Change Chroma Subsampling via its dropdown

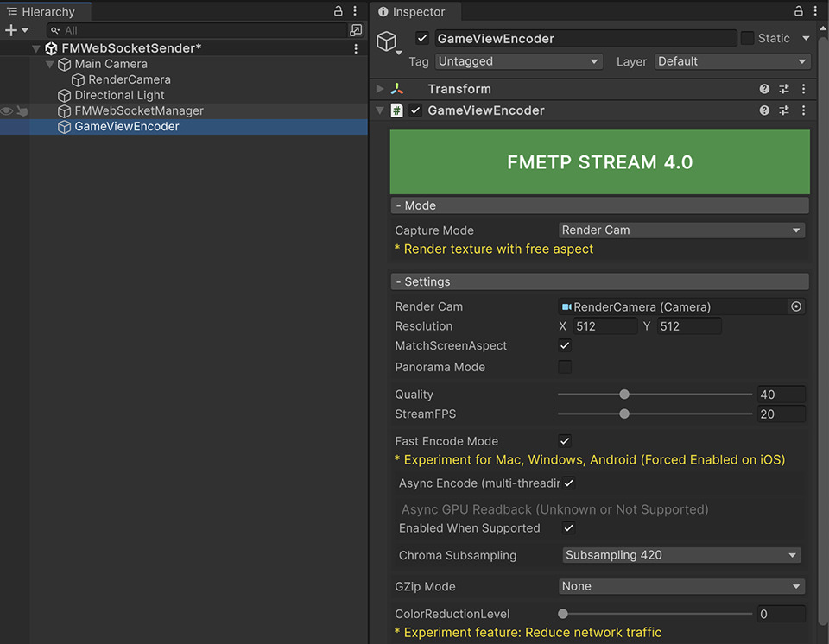pos(681,555)
